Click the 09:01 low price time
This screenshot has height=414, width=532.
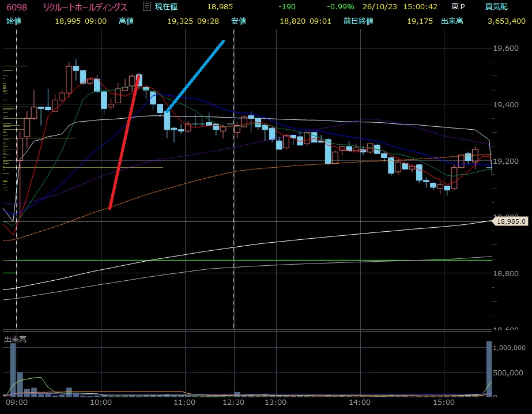click(x=320, y=21)
